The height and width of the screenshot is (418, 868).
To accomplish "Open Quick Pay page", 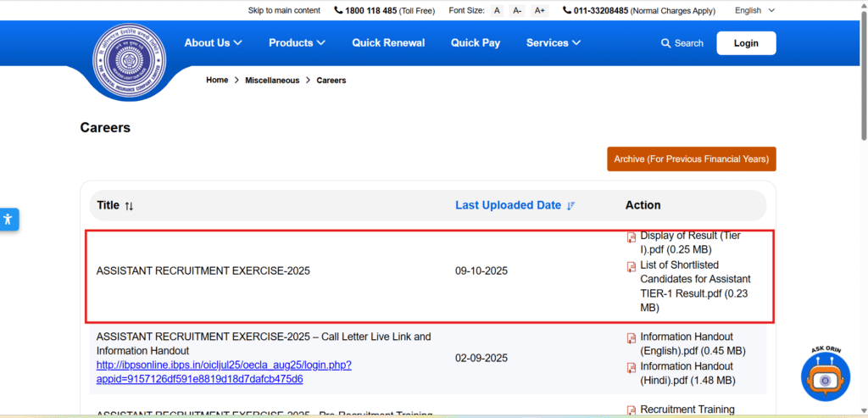I will (476, 42).
